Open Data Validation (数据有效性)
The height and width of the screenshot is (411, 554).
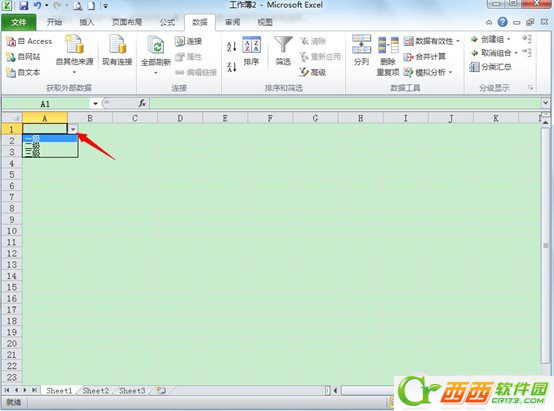click(429, 41)
